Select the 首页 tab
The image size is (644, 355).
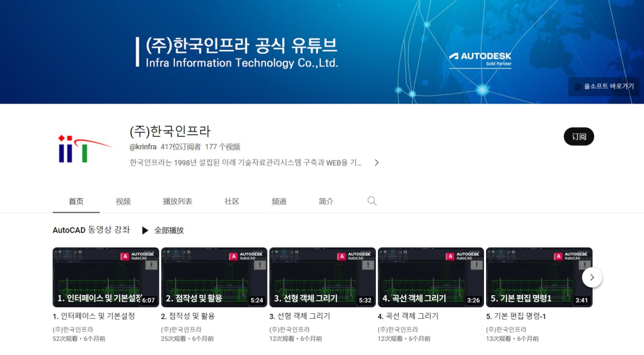coord(76,201)
